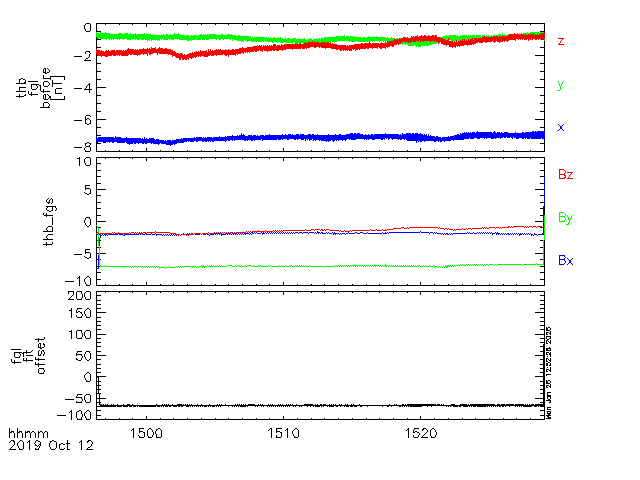Click the red z legend label
640x480 pixels.
(561, 41)
